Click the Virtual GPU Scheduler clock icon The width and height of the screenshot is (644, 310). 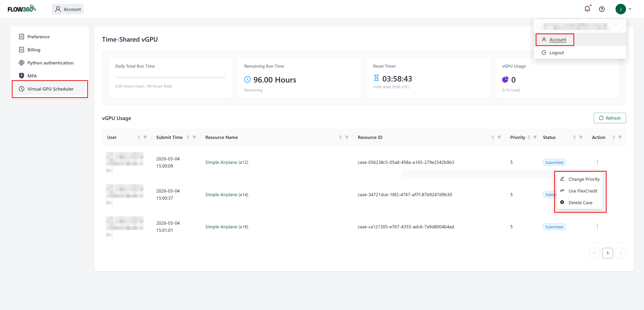point(21,89)
